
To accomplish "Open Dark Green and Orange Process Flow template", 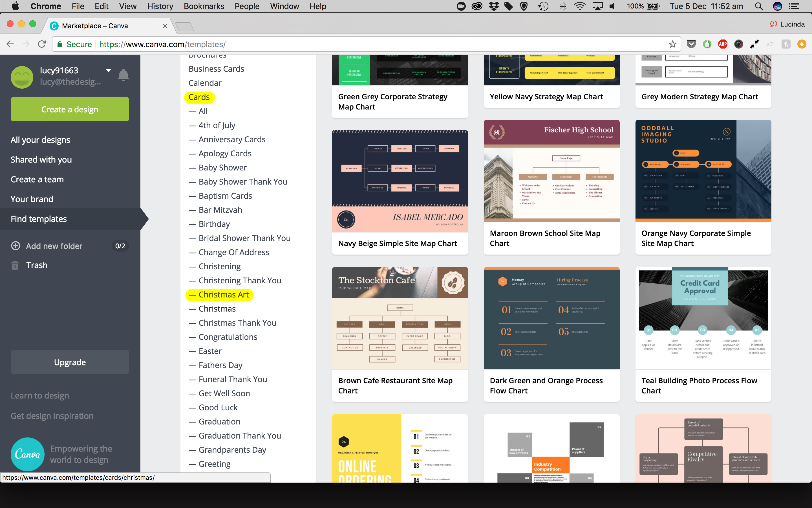I will pos(551,334).
